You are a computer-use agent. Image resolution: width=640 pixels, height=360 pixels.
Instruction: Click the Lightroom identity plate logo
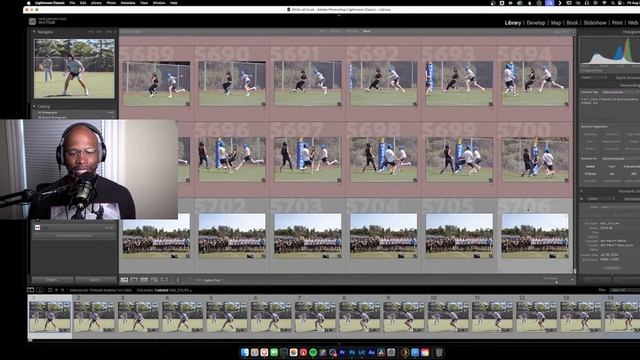click(32, 21)
